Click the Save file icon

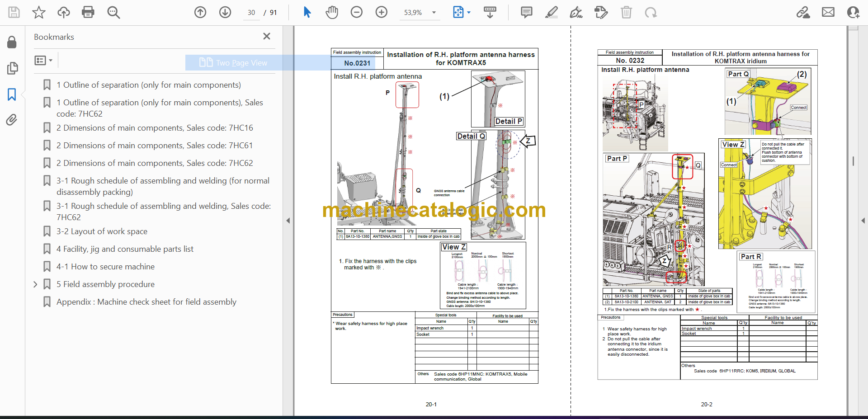[x=14, y=12]
